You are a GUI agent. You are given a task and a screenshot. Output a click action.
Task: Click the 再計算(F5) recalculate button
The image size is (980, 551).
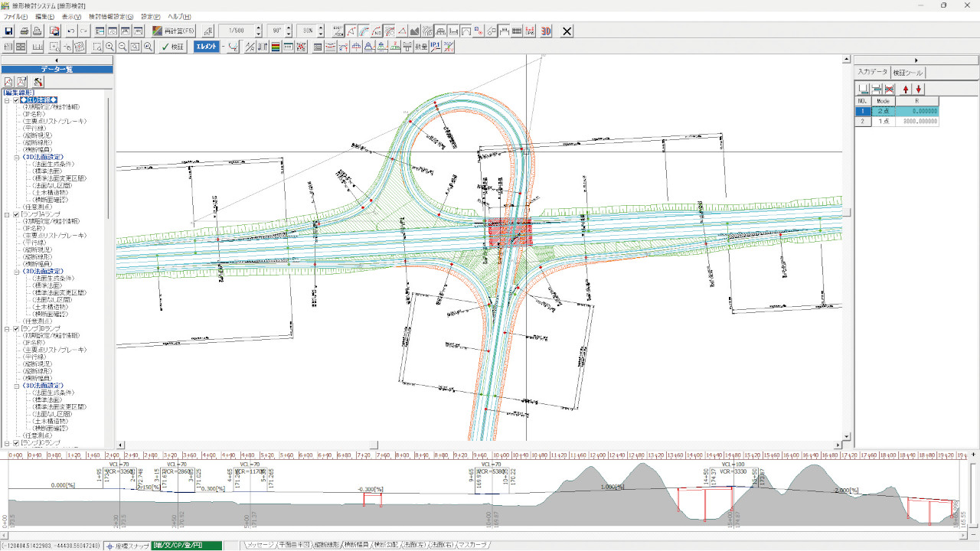173,31
